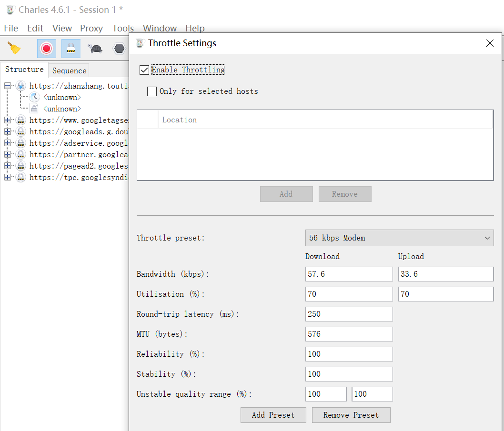Select the https://adservice.googl host row
The height and width of the screenshot is (431, 504).
click(x=79, y=143)
